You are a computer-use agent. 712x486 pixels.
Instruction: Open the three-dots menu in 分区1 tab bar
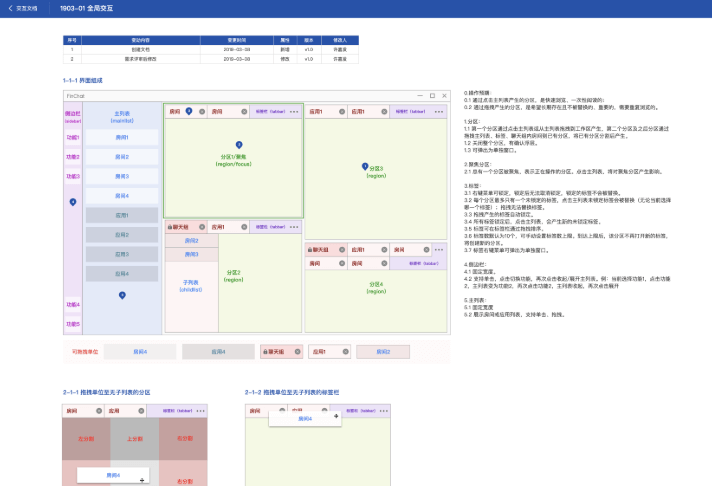pyautogui.click(x=296, y=111)
